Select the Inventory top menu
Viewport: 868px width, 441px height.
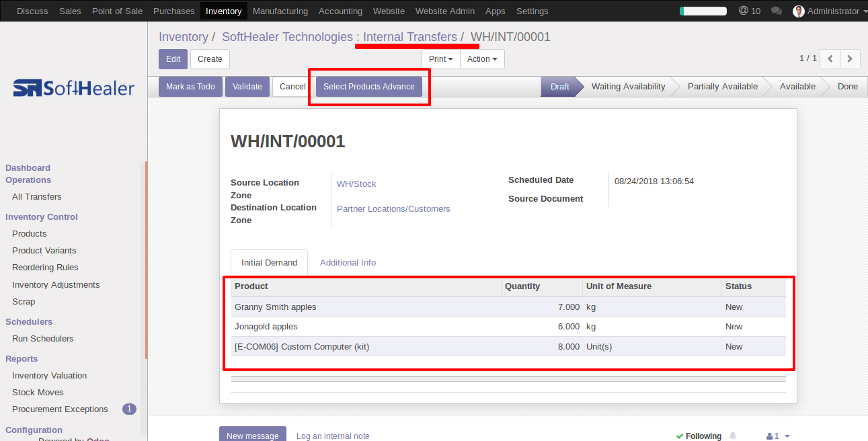[x=224, y=11]
